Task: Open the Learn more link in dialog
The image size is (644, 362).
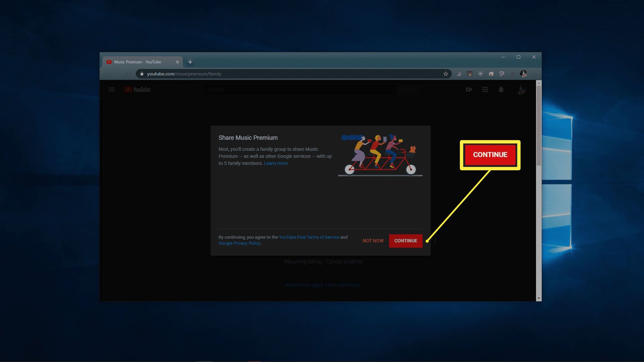Action: coord(276,163)
